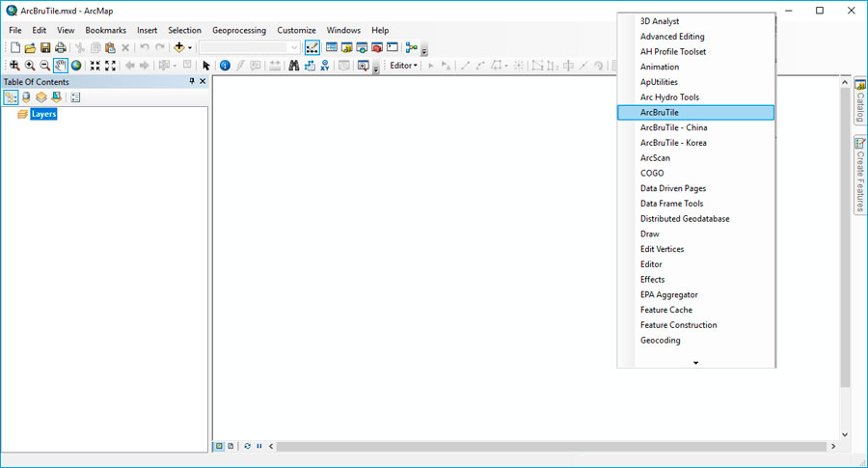Open the map scale combo box
Image resolution: width=868 pixels, height=468 pixels.
coord(250,48)
